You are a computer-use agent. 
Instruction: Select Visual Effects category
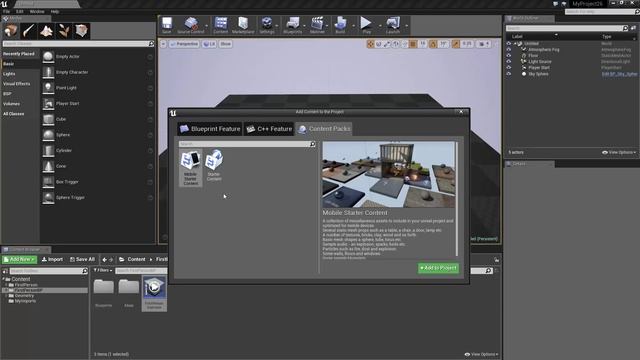click(17, 84)
